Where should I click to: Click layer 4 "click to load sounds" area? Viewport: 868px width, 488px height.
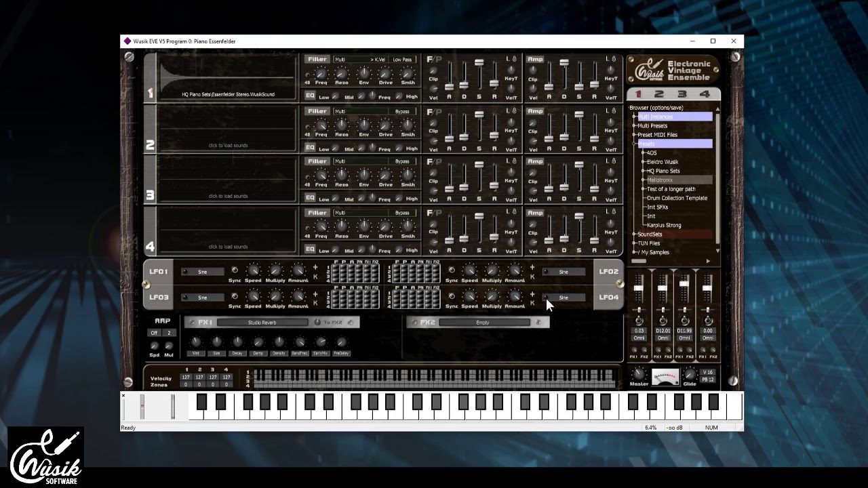(228, 247)
